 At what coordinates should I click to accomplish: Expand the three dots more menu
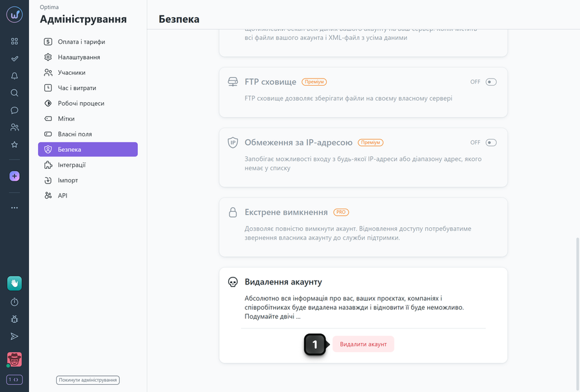click(x=14, y=208)
